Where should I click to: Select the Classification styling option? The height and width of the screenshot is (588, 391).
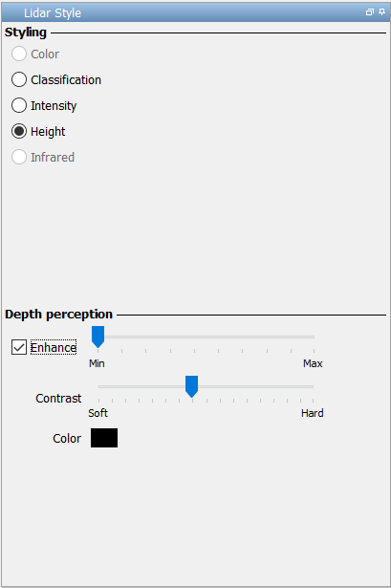click(56, 79)
